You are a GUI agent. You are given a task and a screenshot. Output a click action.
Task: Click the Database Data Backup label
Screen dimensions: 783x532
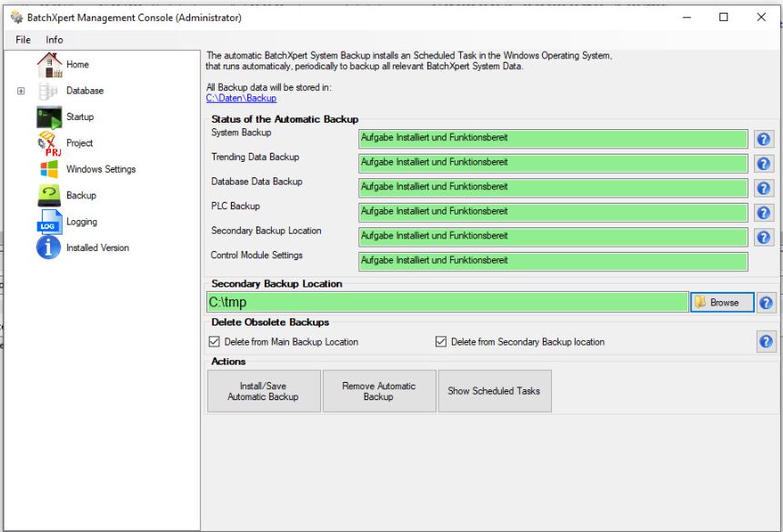point(256,181)
